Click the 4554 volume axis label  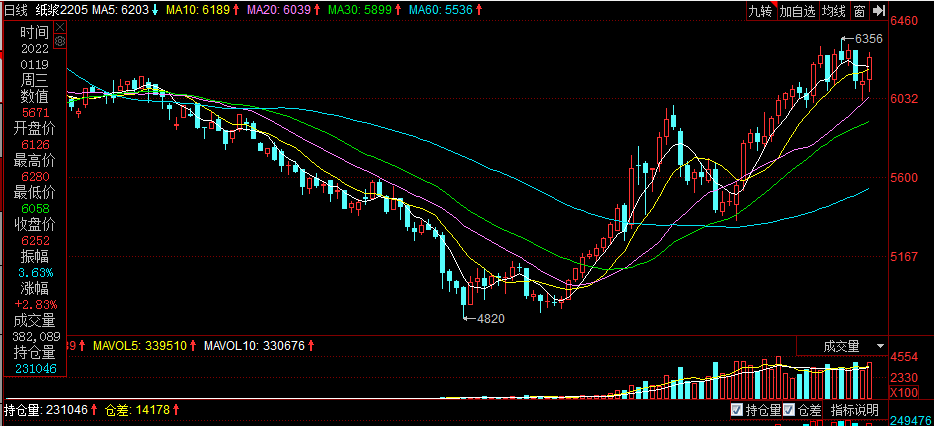coord(904,357)
